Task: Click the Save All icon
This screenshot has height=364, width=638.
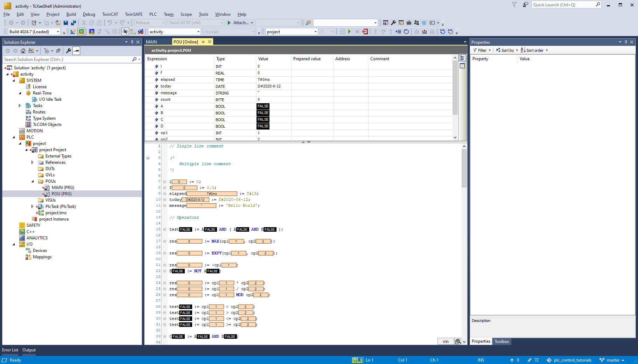Action: point(73,23)
